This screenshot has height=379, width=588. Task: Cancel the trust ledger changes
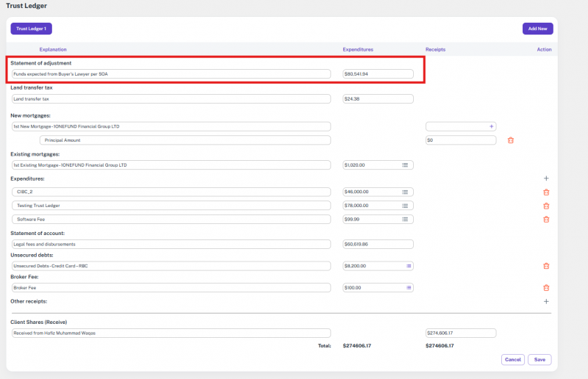tap(512, 360)
